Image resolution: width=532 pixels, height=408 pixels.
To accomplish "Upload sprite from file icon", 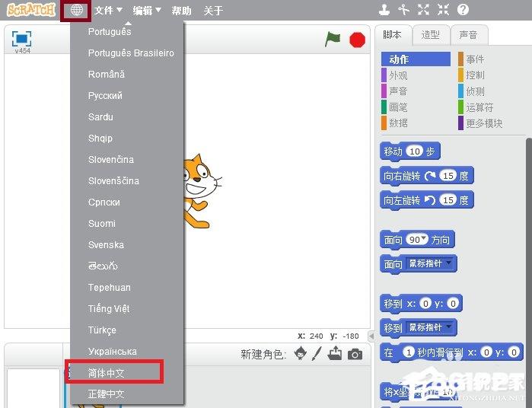I will (335, 353).
